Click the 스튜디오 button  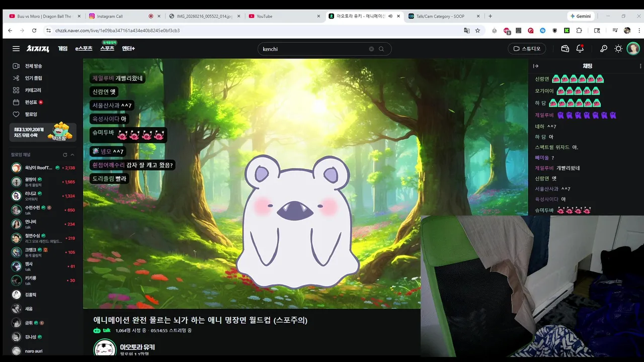click(527, 49)
